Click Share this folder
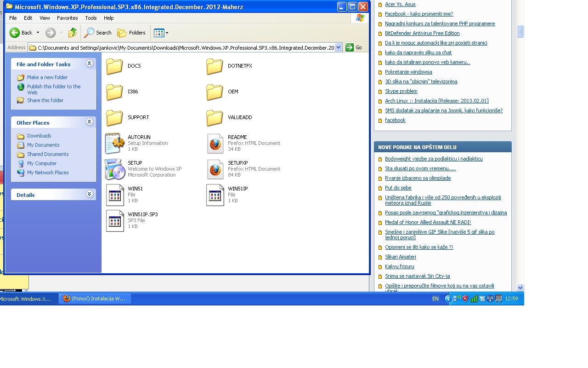Image resolution: width=588 pixels, height=368 pixels. (45, 100)
